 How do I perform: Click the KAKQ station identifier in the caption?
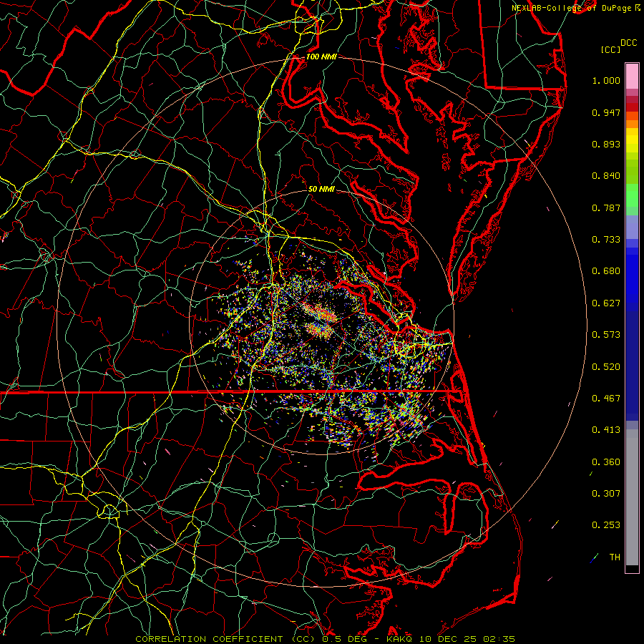tap(400, 639)
